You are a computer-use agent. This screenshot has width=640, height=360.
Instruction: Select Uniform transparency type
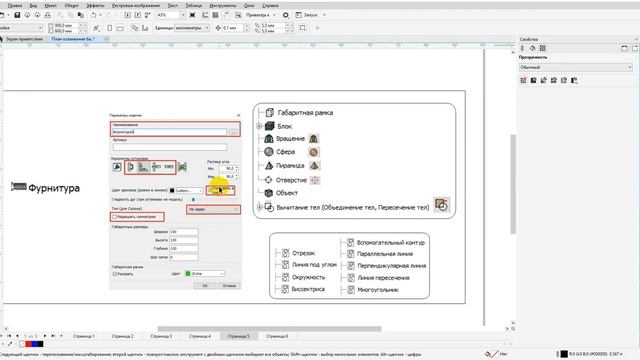[x=533, y=80]
